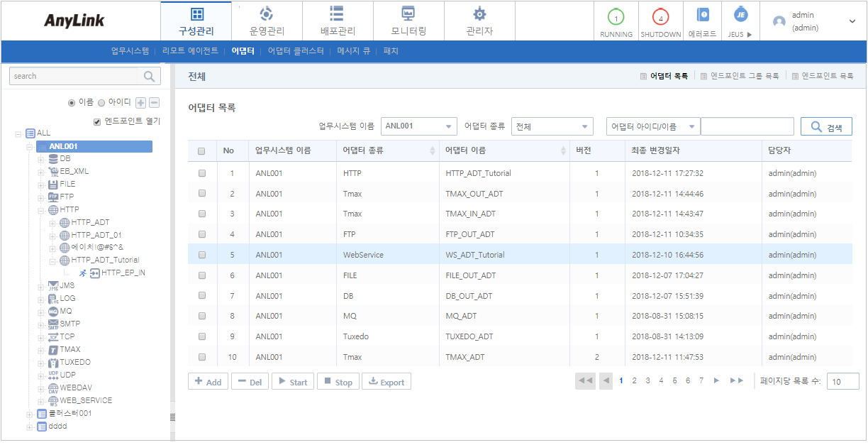Toggle the 엔드포인트 열기 checkbox
Viewport: 868px width, 445px height.
pos(97,121)
